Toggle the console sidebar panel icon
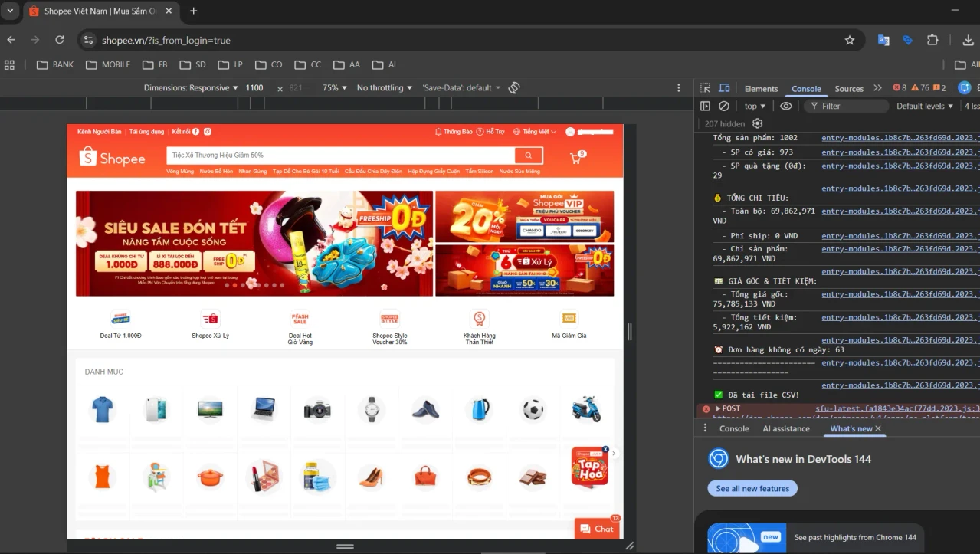This screenshot has width=980, height=554. pos(705,106)
